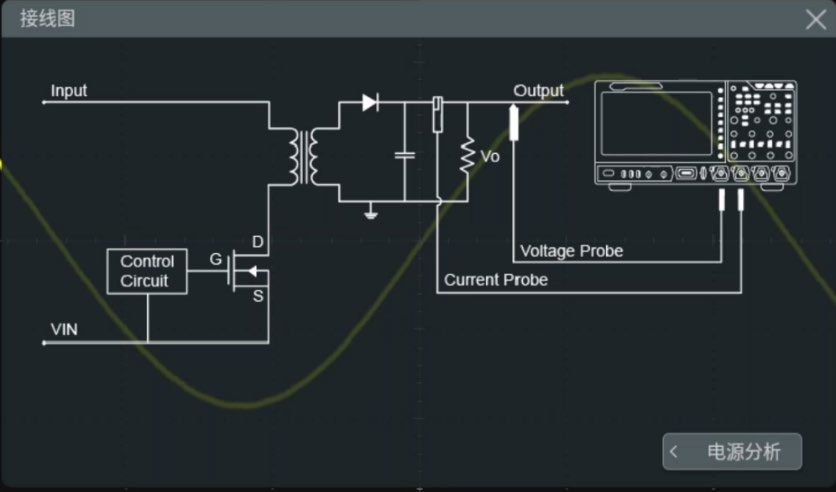
Task: Click the Vo resistor label
Action: [490, 157]
